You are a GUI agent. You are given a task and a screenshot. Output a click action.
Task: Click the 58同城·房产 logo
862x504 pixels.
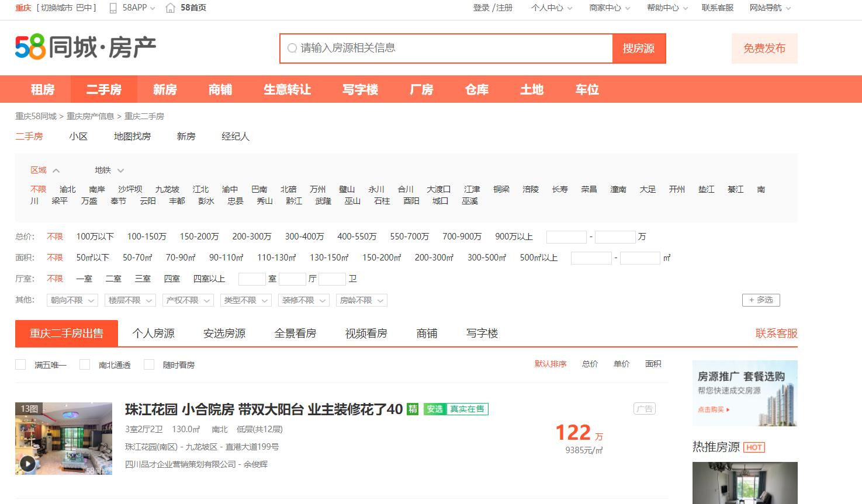85,47
